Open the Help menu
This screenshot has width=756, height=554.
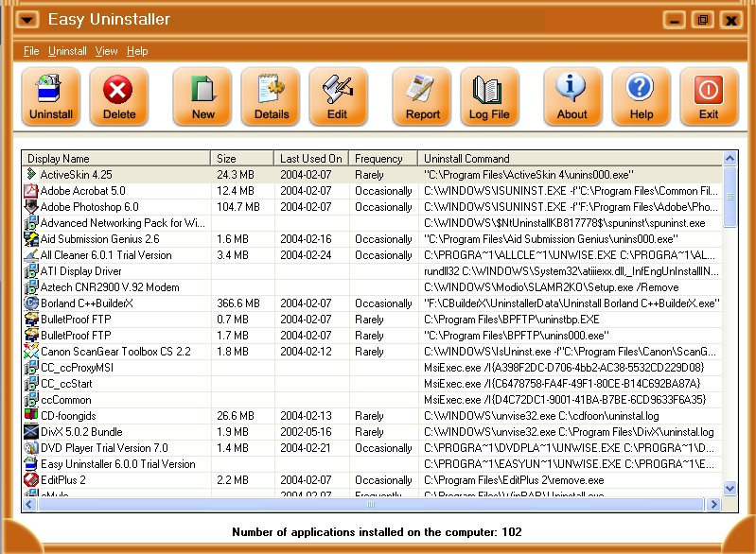click(137, 51)
